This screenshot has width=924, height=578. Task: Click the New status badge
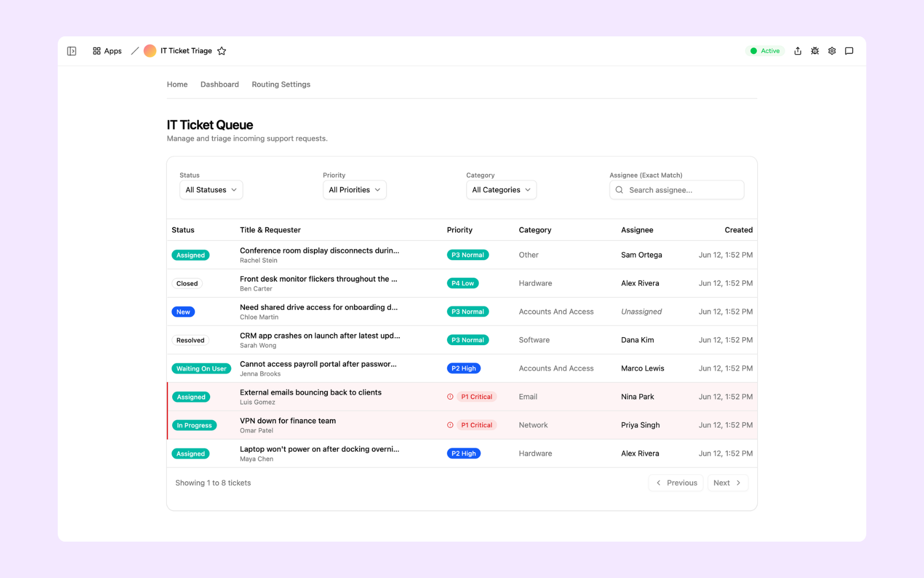click(x=183, y=312)
